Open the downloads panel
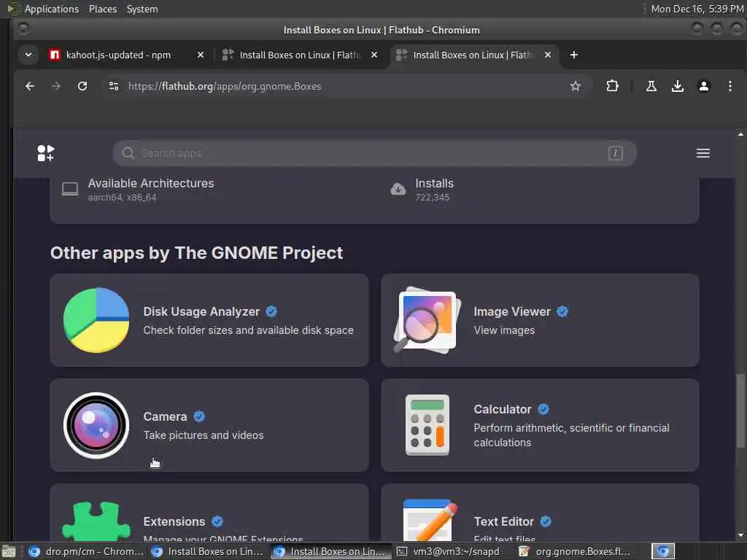Viewport: 747px width, 560px height. pos(678,86)
